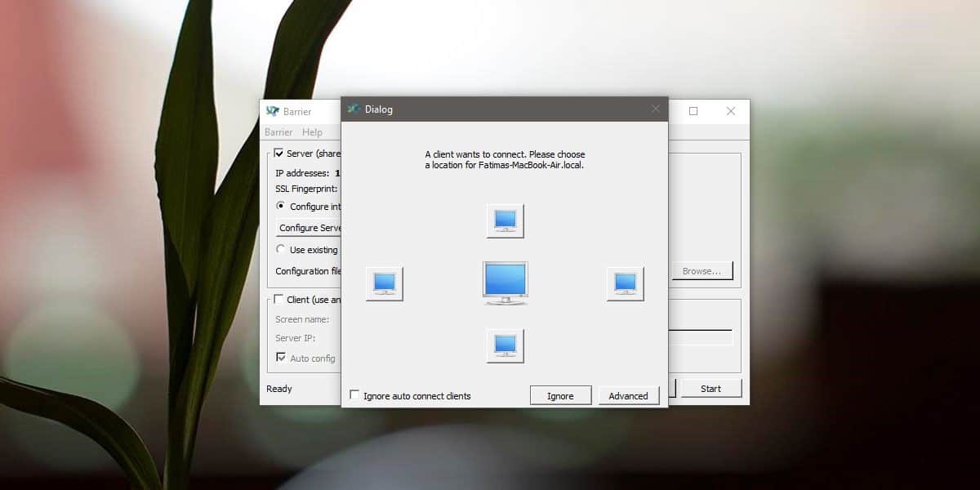Select the Configure interactively radio button
This screenshot has width=980, height=490.
pyautogui.click(x=281, y=207)
